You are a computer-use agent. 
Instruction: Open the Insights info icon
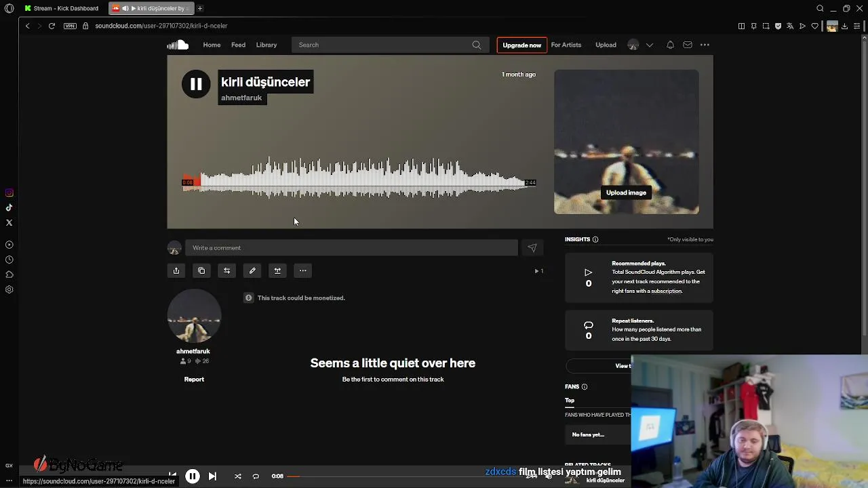click(595, 239)
